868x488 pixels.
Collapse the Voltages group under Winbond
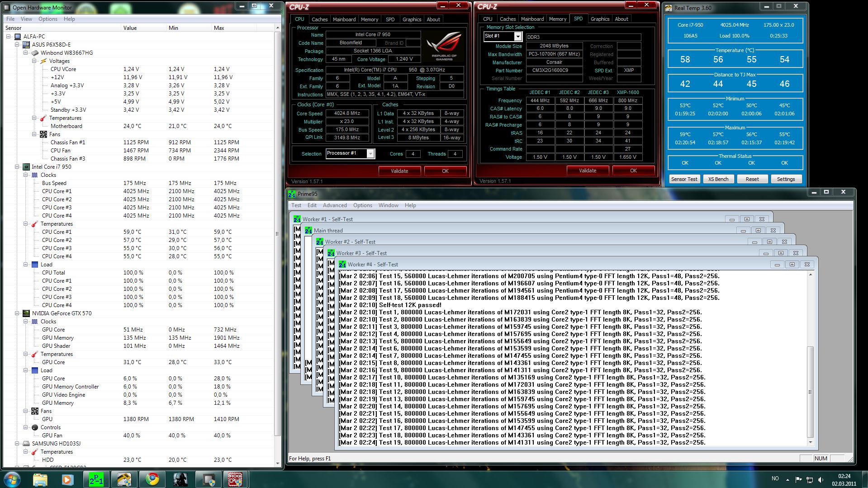pos(34,61)
